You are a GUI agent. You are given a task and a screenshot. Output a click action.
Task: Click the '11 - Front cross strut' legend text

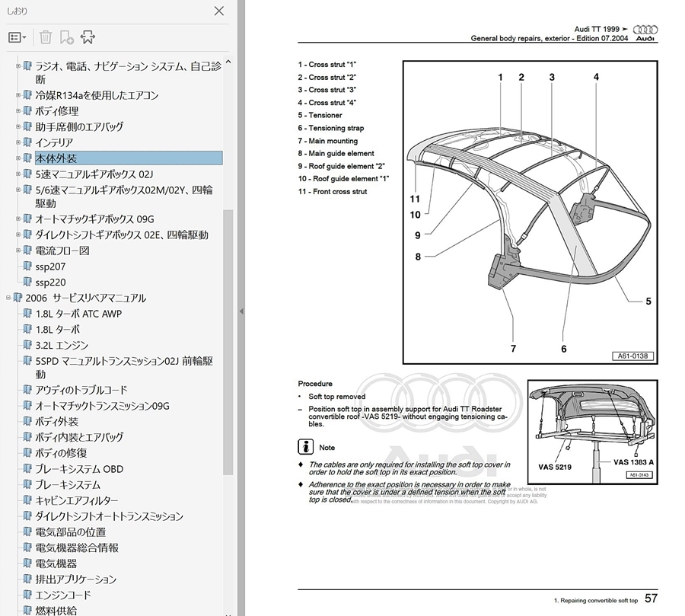[333, 191]
